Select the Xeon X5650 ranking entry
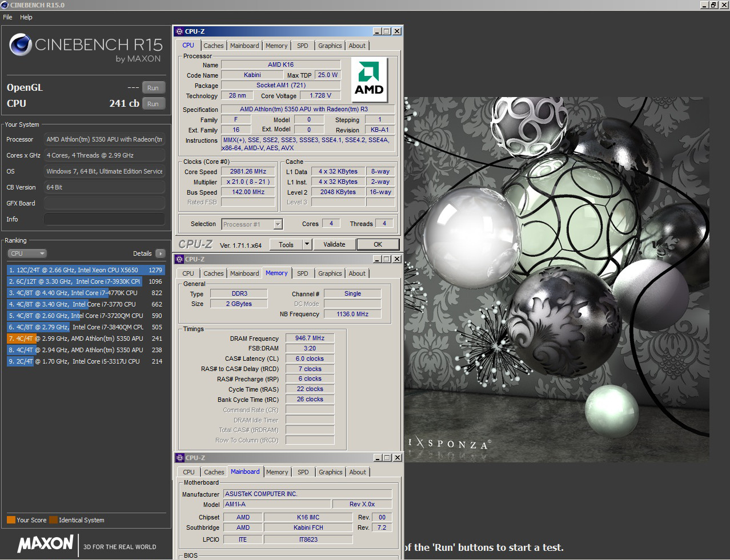730x560 pixels. click(x=86, y=270)
